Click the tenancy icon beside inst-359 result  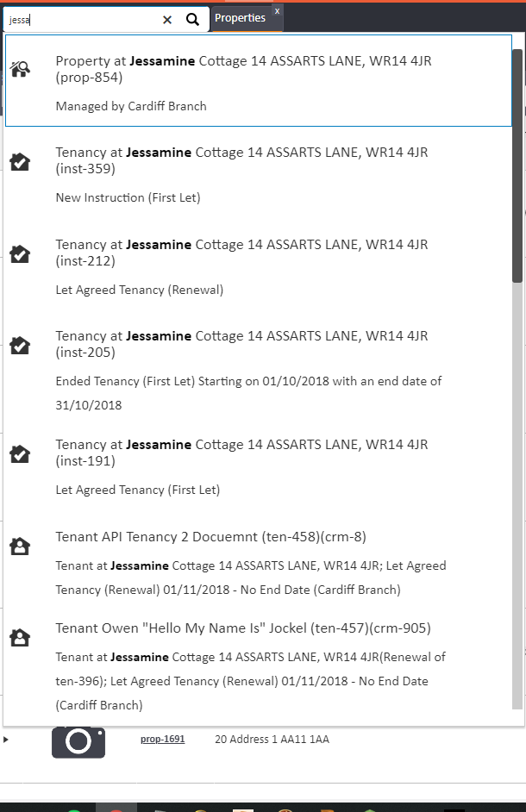coord(20,161)
